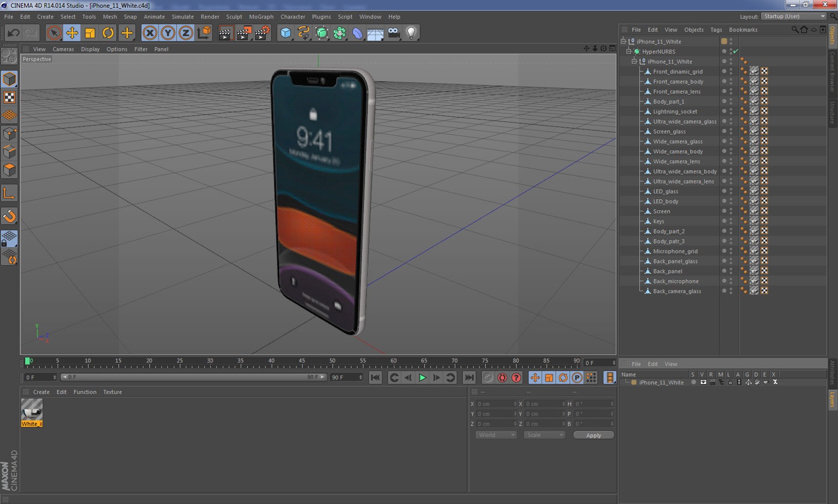The height and width of the screenshot is (504, 838).
Task: Select the Scale tool
Action: (x=90, y=33)
